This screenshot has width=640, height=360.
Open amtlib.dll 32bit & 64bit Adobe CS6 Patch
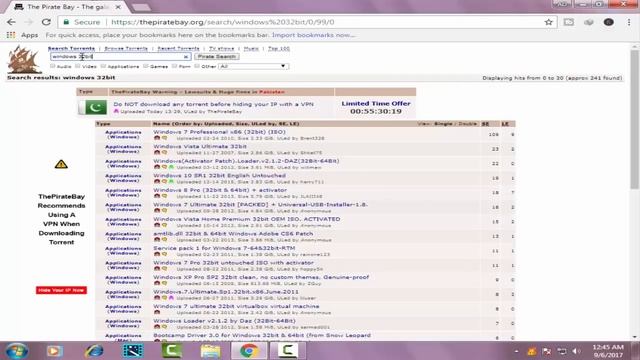(x=233, y=233)
